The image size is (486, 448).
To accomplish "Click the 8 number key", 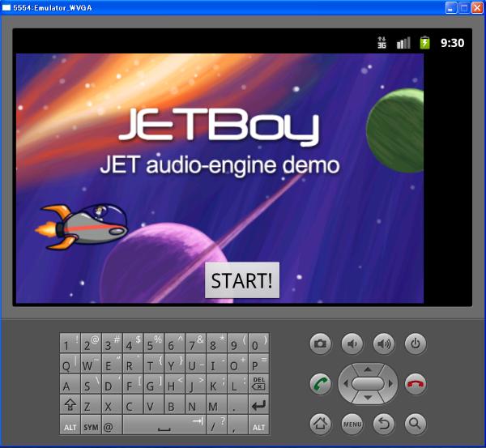I will click(216, 343).
